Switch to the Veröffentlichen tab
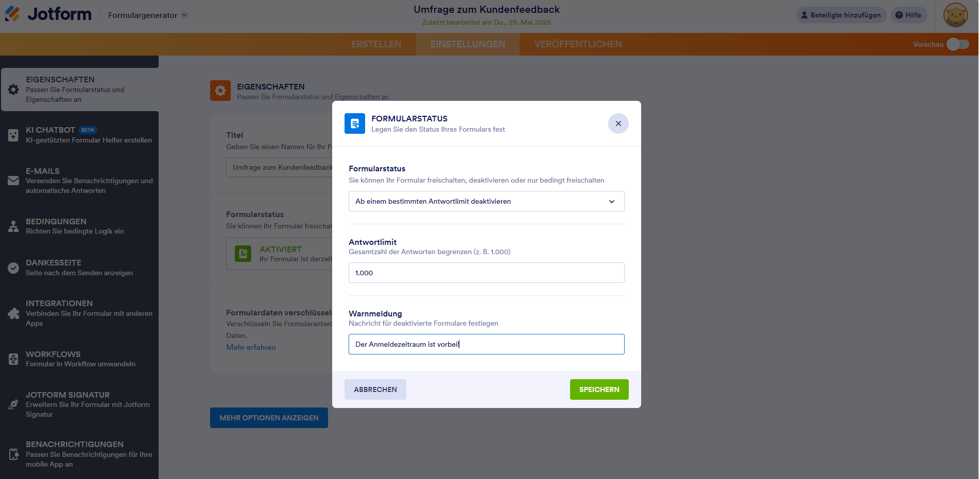 578,44
